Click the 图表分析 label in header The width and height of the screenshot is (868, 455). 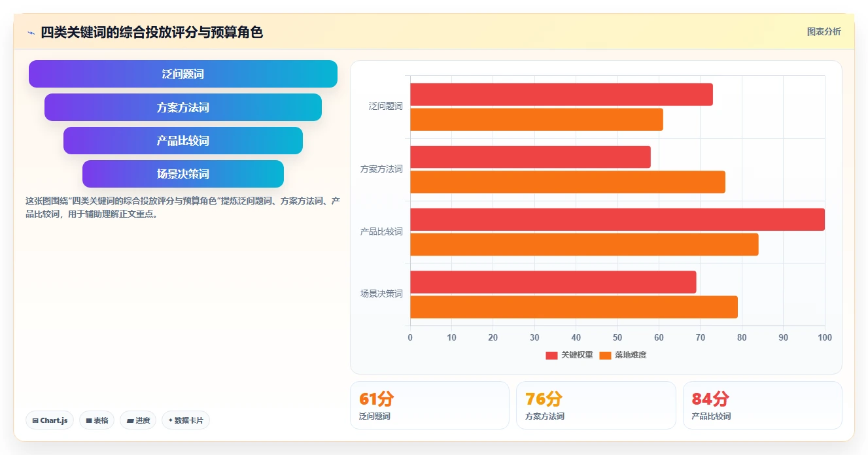click(x=824, y=31)
